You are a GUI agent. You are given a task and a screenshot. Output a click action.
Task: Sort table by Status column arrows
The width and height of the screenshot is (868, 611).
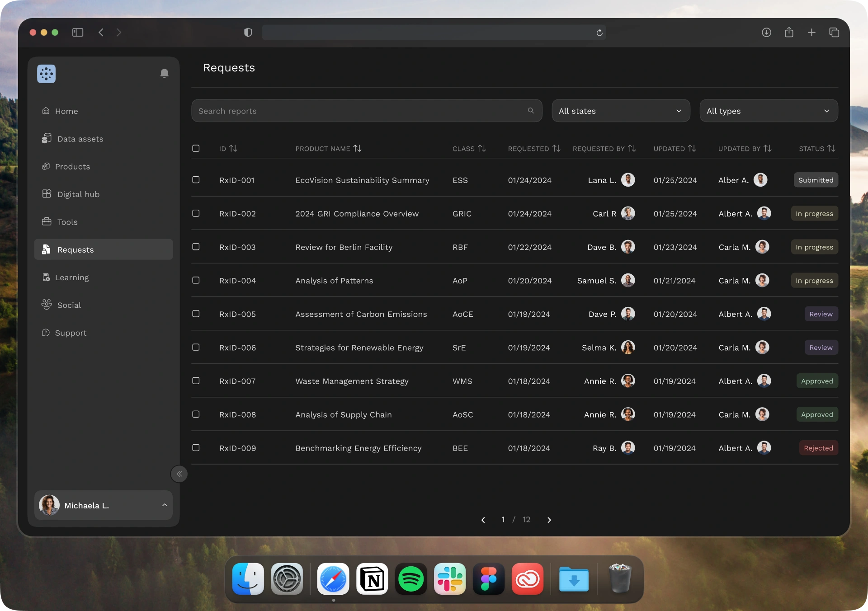[x=831, y=149]
